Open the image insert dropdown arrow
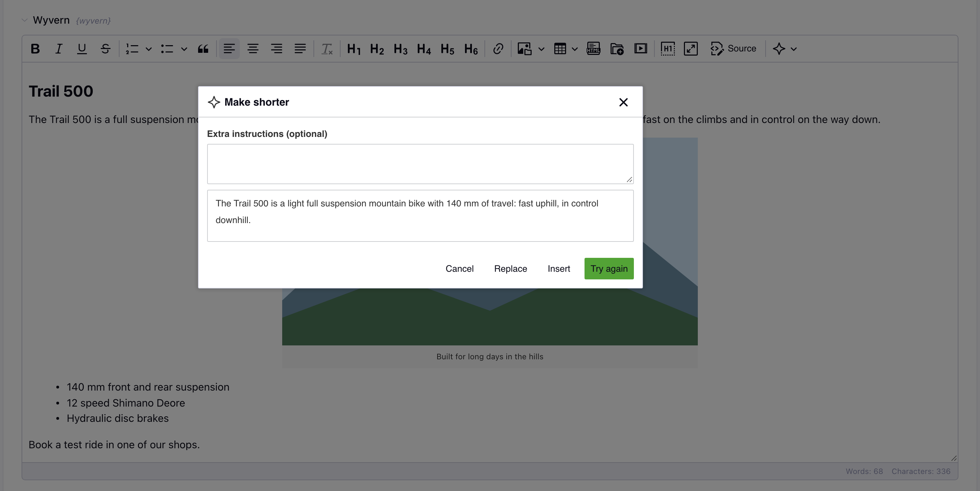Viewport: 980px width, 491px height. click(541, 49)
